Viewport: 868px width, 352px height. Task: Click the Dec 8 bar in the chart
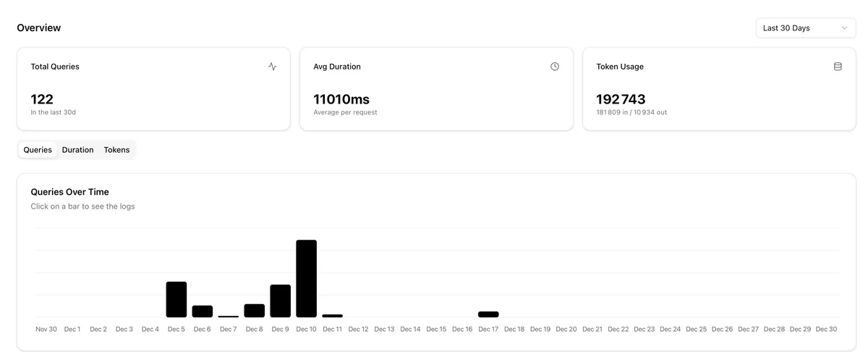pos(255,311)
